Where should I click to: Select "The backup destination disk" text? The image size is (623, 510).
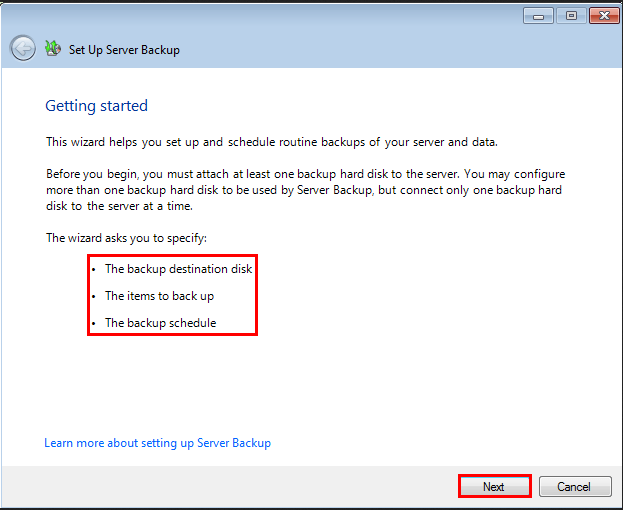(x=179, y=269)
